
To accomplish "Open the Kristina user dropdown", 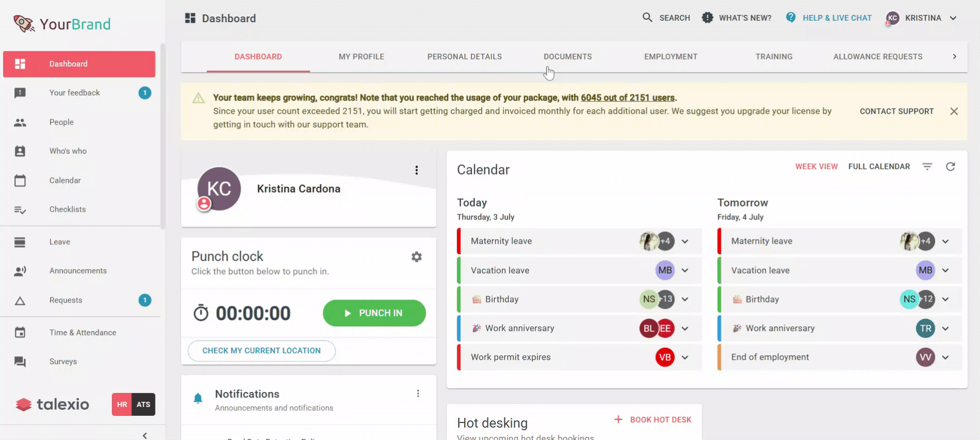I will coord(922,18).
